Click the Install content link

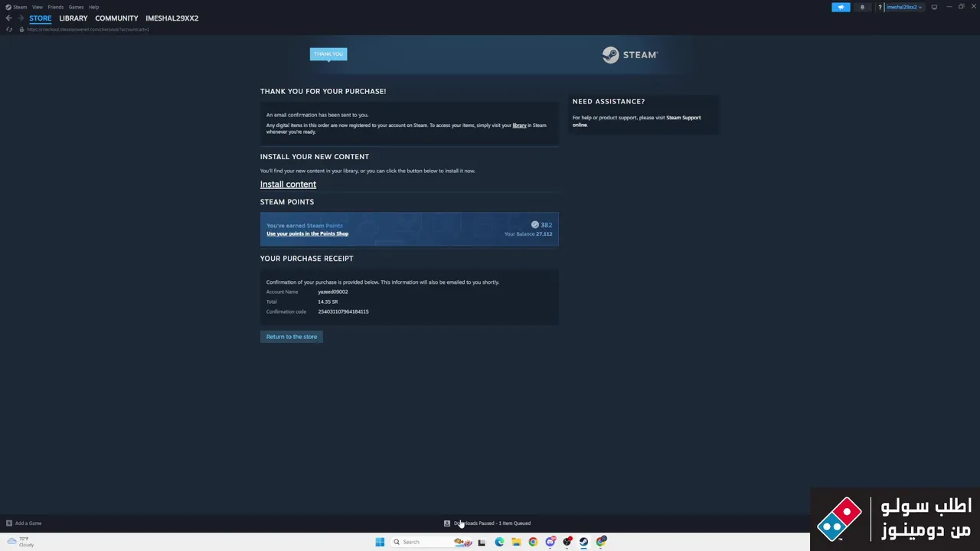[288, 184]
